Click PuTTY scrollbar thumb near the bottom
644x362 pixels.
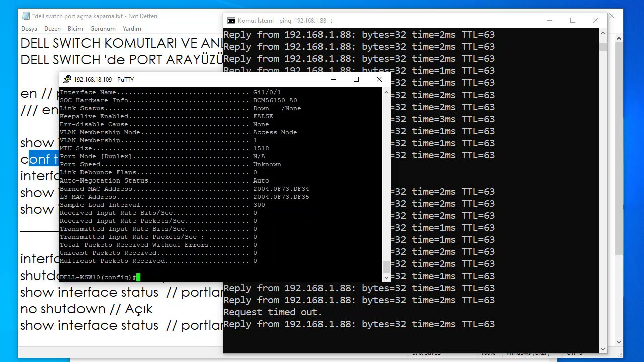tap(386, 266)
